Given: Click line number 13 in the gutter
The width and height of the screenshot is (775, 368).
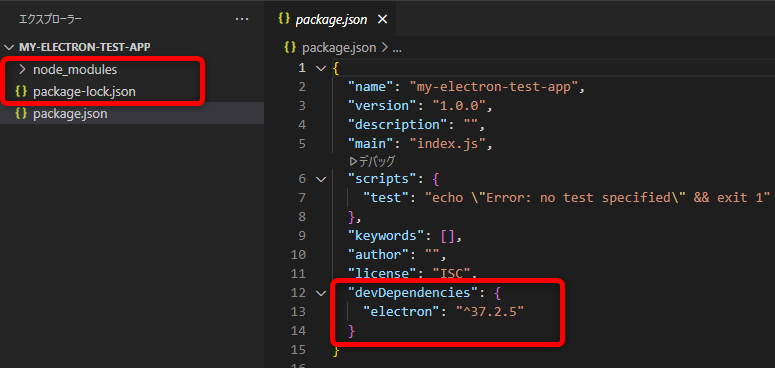Looking at the screenshot, I should click(299, 312).
